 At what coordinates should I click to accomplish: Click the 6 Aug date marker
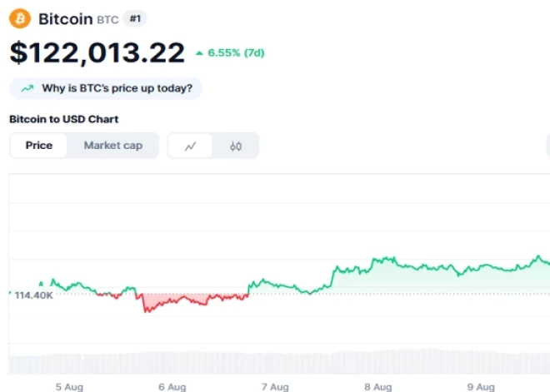tap(172, 386)
